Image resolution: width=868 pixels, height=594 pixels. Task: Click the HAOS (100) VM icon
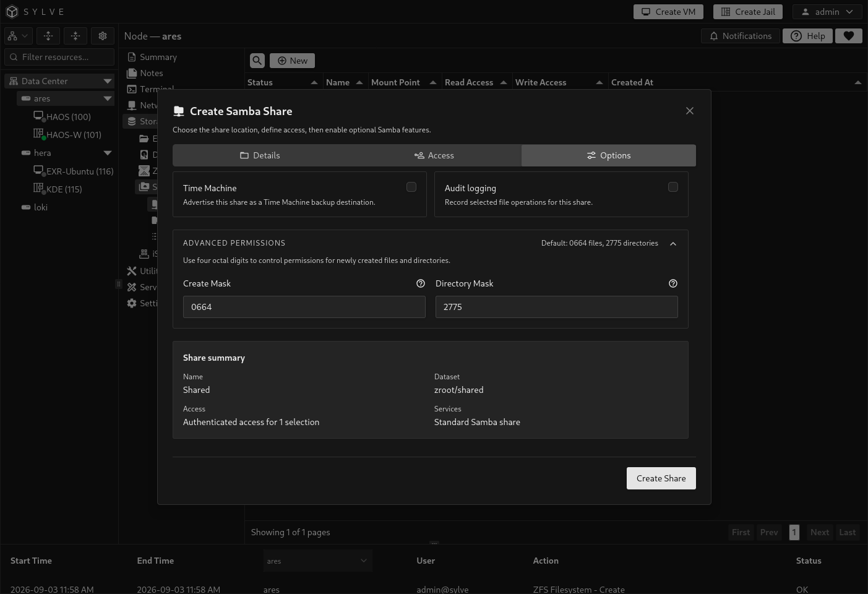coord(39,116)
